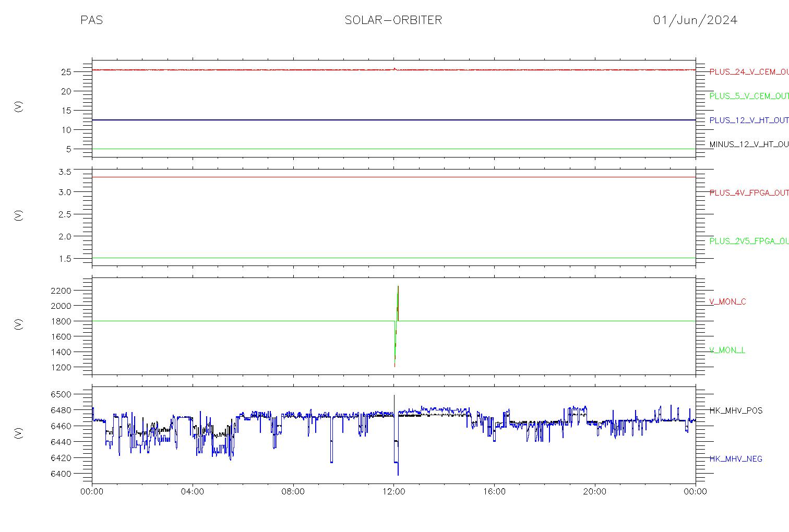Select the V_MON_L legend label

(727, 350)
